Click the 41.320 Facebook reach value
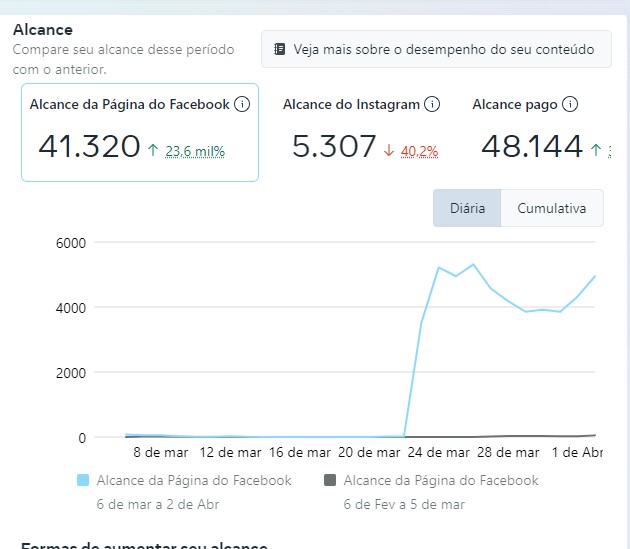Viewport: 630px width, 549px height. coord(89,147)
